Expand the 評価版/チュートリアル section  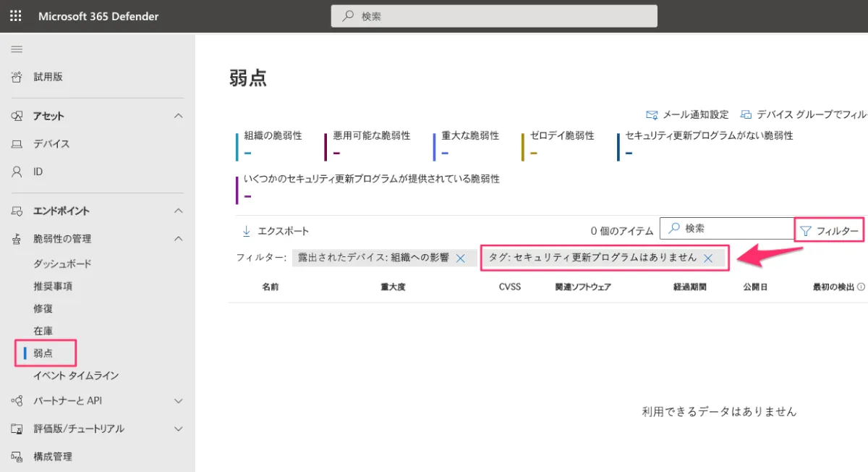click(x=179, y=429)
